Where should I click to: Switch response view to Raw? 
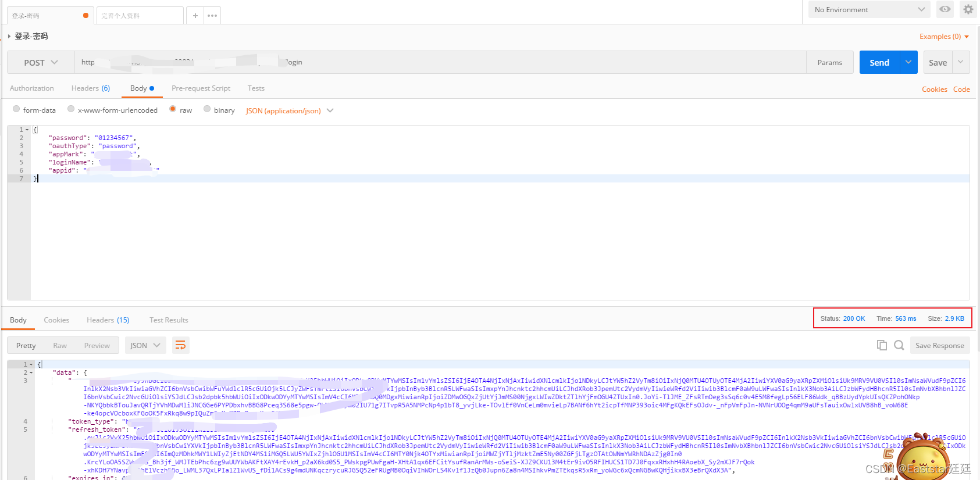60,345
